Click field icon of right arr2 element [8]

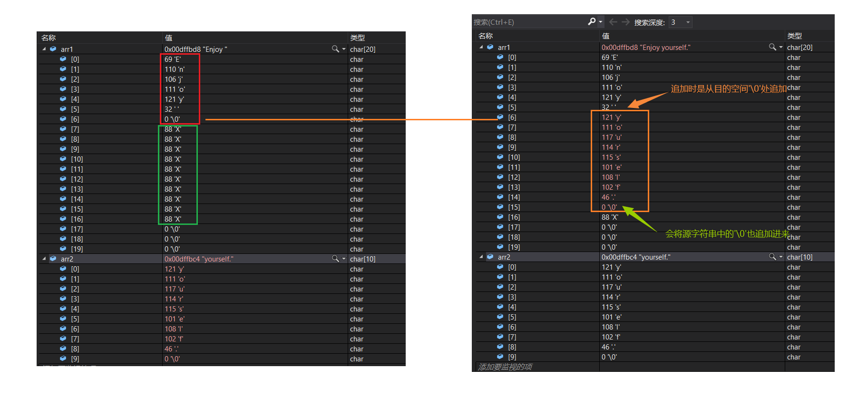500,347
